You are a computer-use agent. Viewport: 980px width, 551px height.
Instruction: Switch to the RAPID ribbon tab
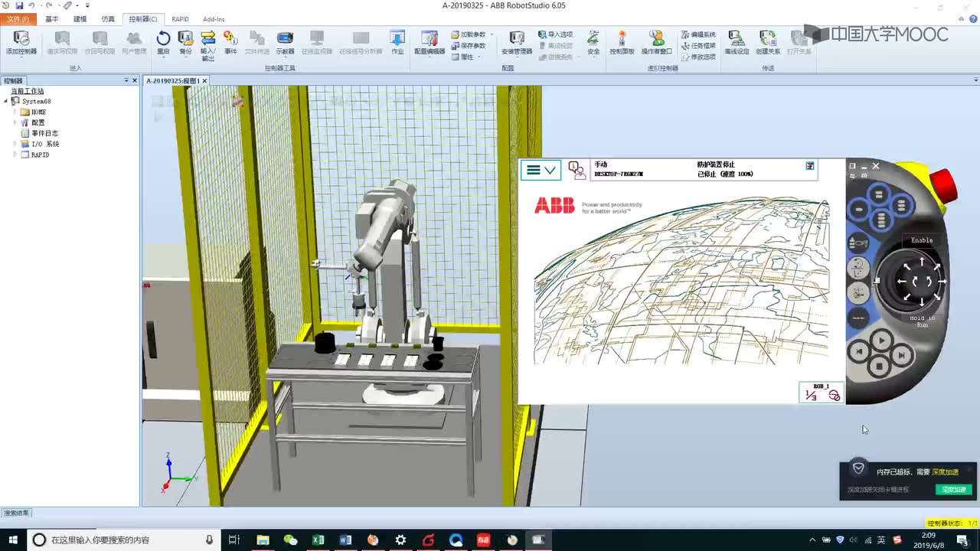coord(180,19)
